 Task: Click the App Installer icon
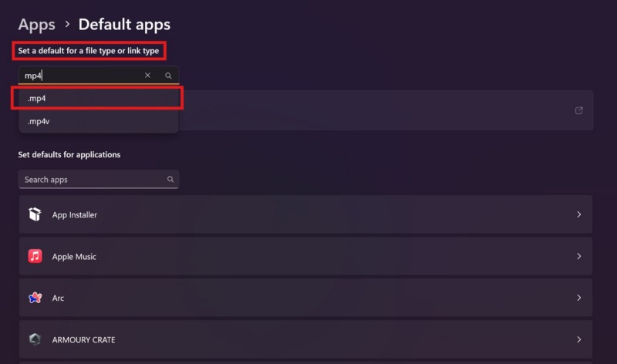[35, 215]
